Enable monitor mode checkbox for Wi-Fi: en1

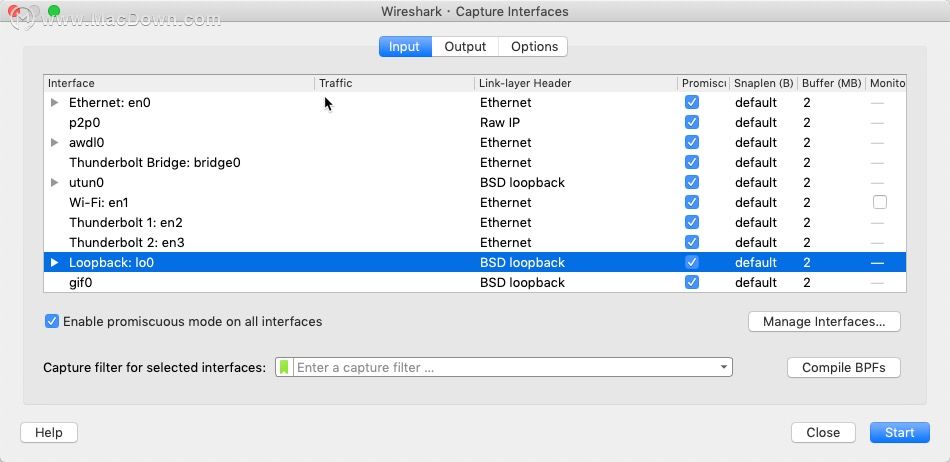(880, 202)
